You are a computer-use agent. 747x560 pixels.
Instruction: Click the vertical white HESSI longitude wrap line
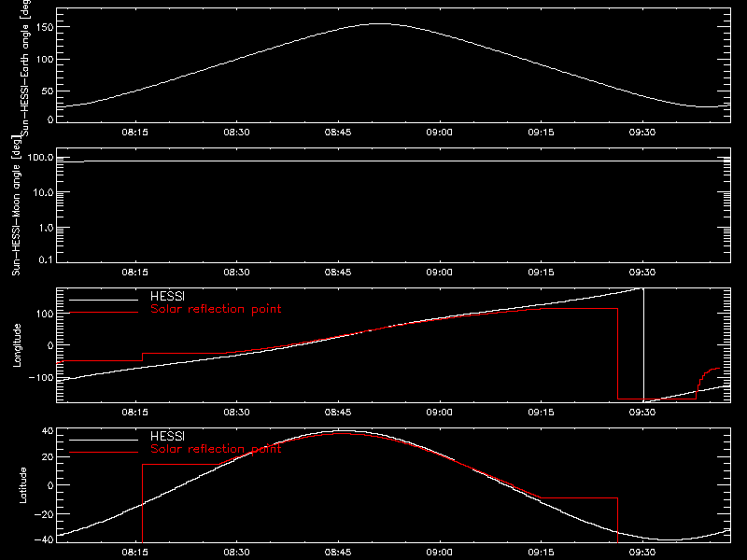pyautogui.click(x=643, y=345)
